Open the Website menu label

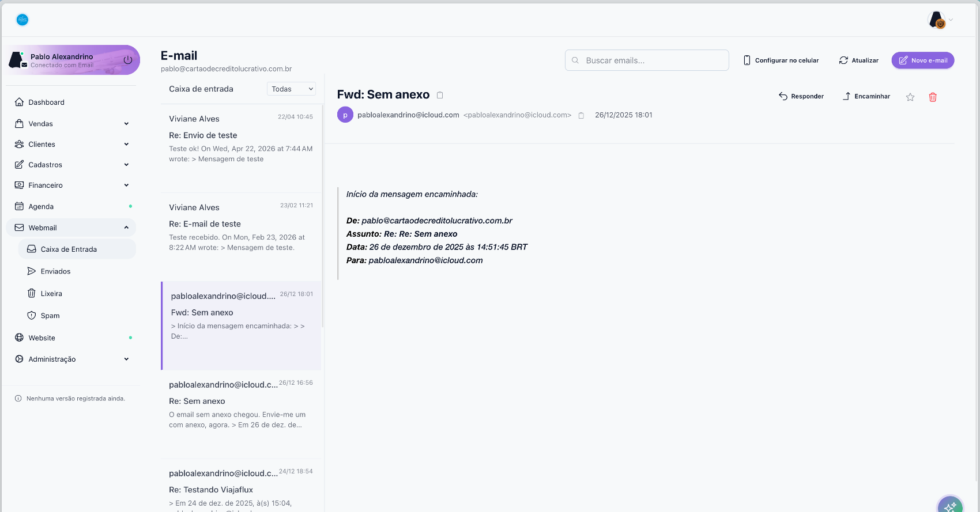click(x=42, y=338)
